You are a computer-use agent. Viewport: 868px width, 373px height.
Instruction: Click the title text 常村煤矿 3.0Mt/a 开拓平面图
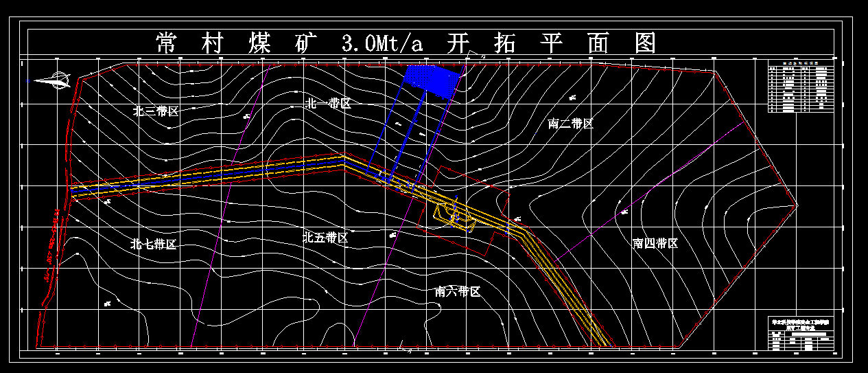406,43
